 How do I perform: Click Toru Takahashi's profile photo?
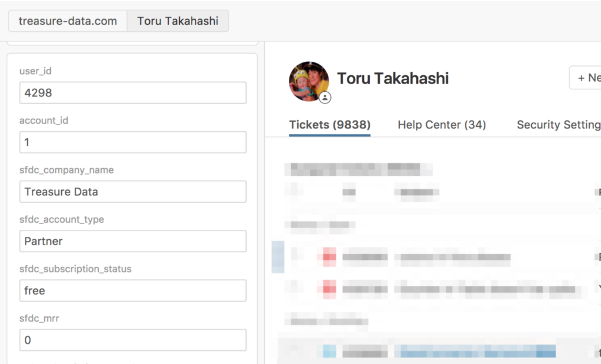[x=309, y=81]
